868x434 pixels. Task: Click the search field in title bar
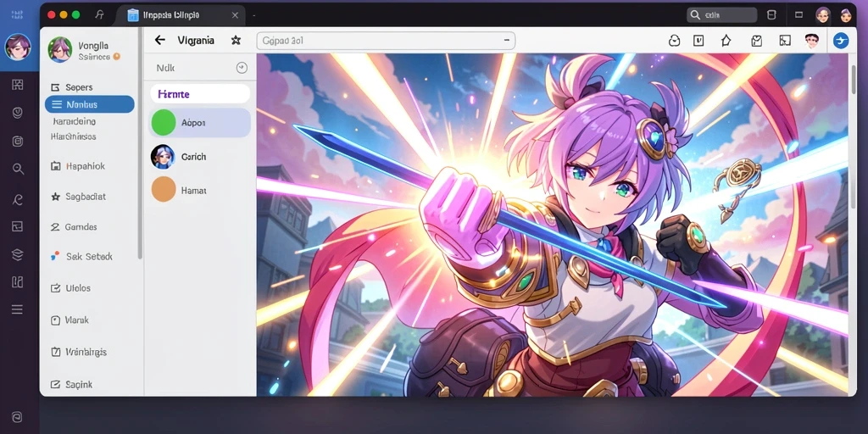[x=722, y=15]
